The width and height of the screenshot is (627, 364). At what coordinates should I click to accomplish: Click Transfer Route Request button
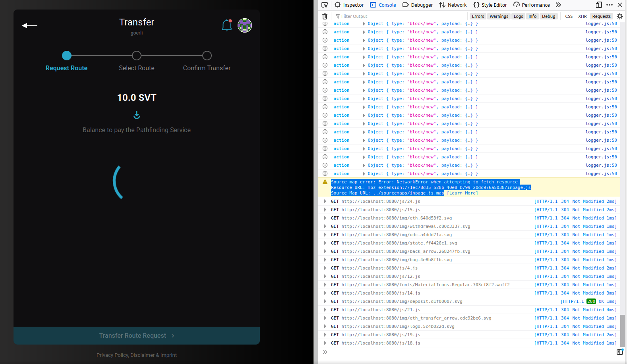(137, 336)
